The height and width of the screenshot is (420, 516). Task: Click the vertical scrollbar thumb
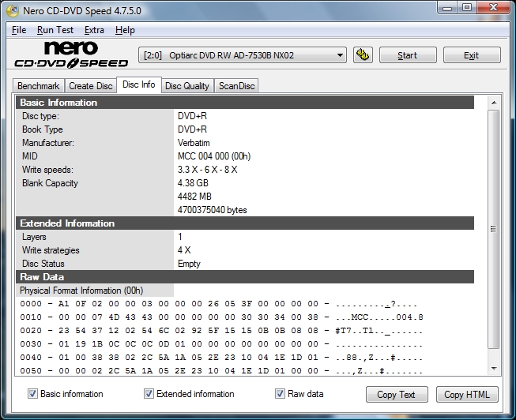tap(493, 229)
